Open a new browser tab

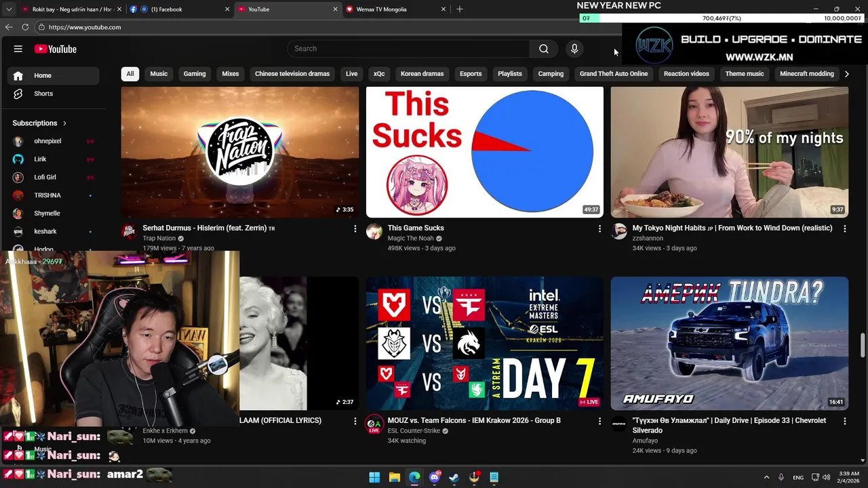point(460,9)
